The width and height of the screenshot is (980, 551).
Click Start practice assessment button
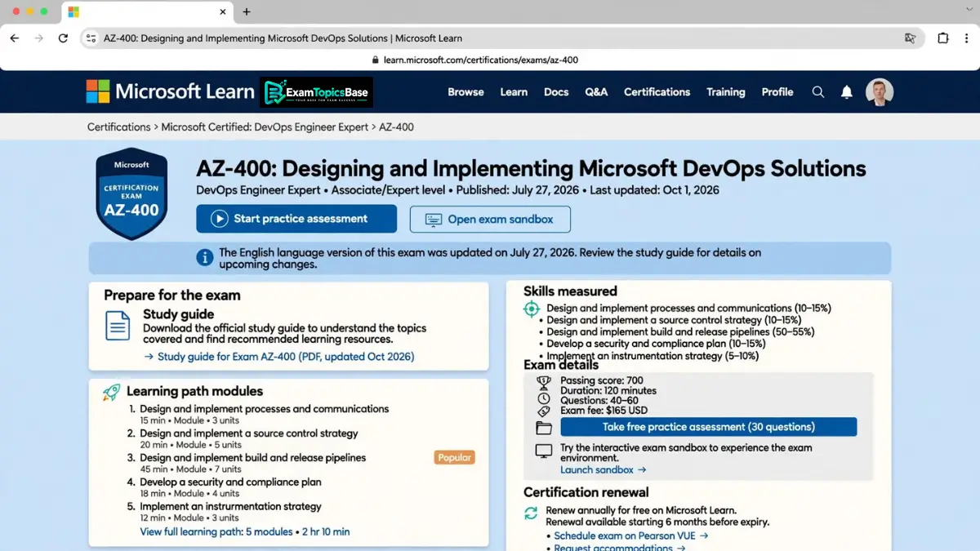point(296,219)
